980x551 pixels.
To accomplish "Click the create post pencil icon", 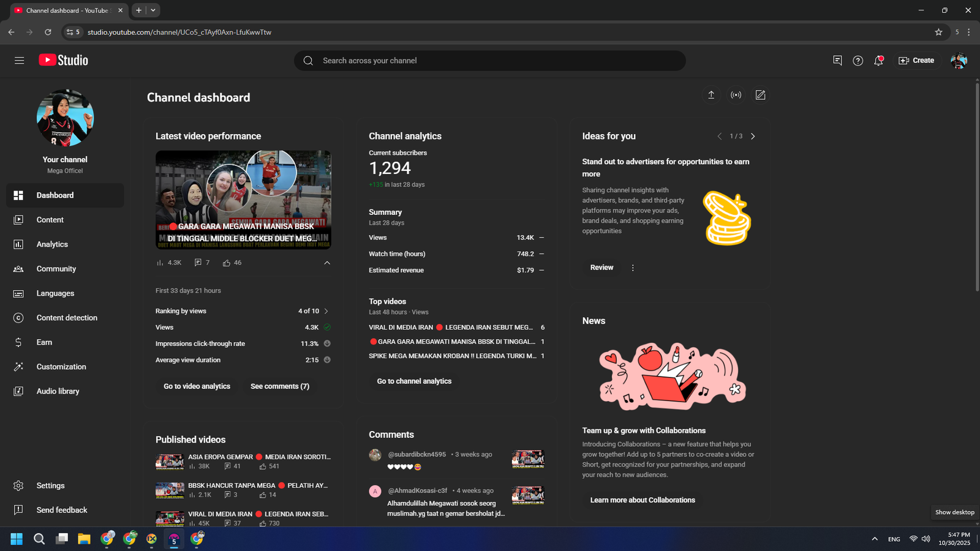I will tap(760, 95).
